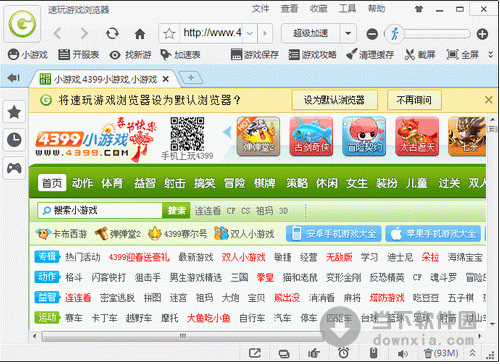Close the 4399小游戏 tab
The image size is (500, 364).
(166, 79)
